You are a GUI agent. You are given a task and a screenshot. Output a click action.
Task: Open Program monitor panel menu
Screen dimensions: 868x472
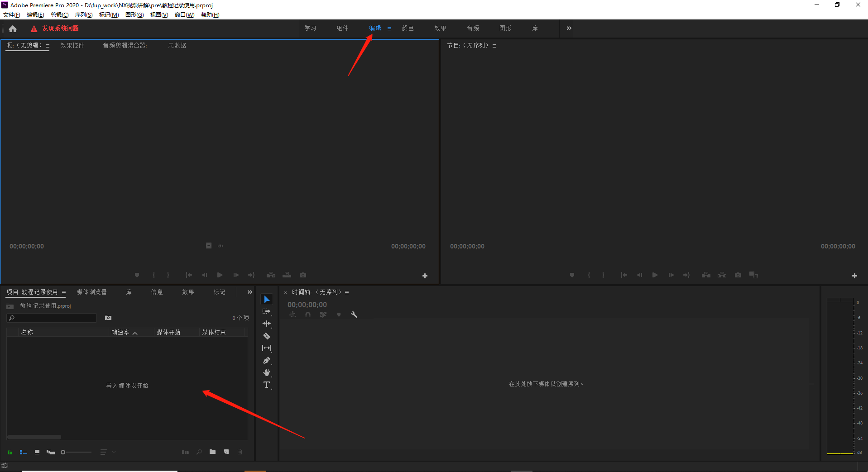[494, 46]
